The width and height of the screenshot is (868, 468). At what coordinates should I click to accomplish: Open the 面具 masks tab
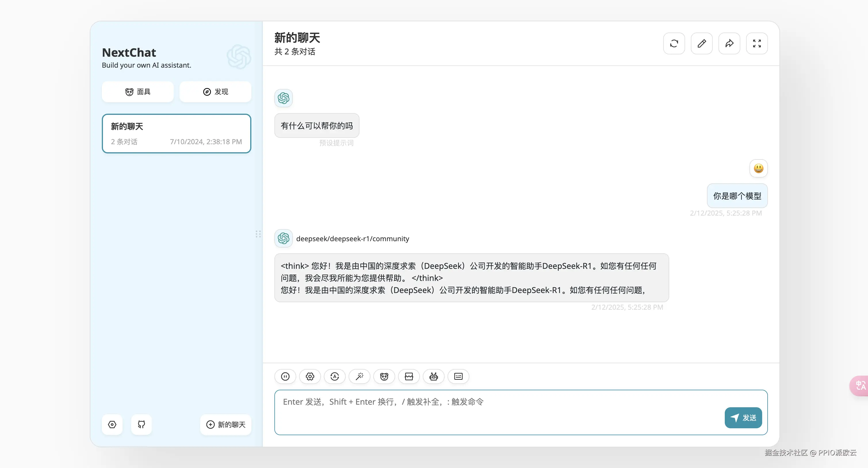[x=138, y=92]
